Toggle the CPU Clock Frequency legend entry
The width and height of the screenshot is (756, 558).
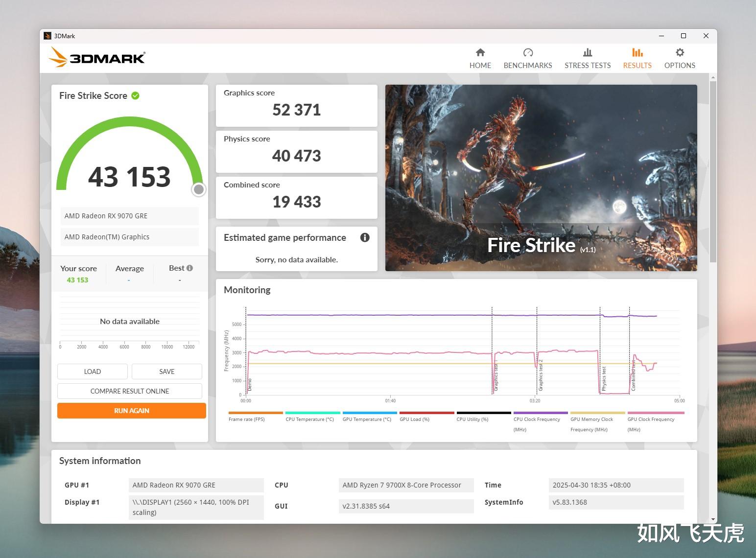[x=541, y=422]
